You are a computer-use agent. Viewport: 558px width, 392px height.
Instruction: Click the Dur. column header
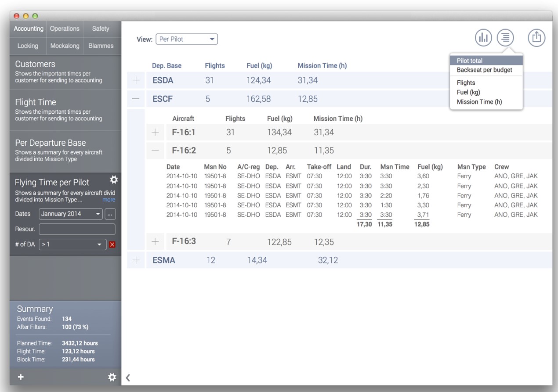[366, 167]
